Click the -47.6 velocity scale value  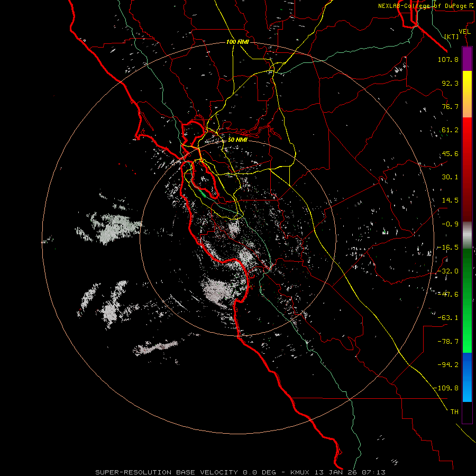(448, 295)
